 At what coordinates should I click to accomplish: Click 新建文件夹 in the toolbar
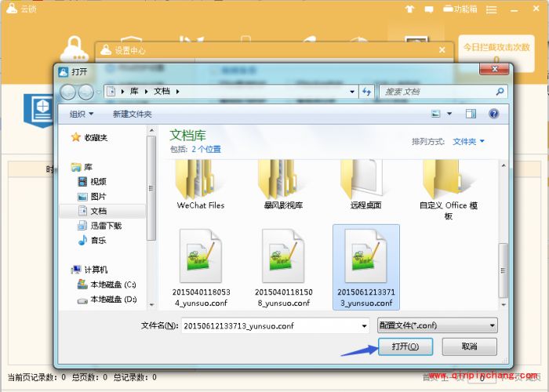[133, 114]
